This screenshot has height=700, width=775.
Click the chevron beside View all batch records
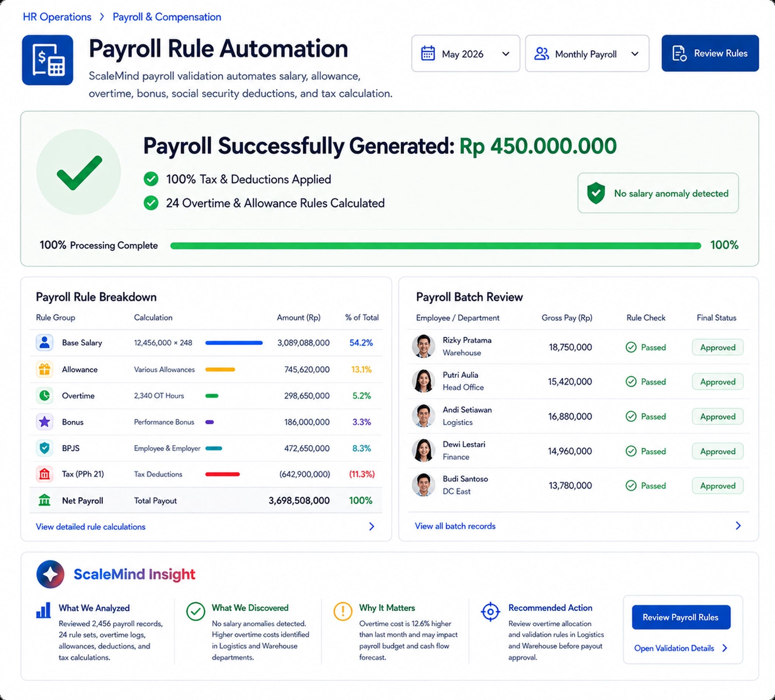point(738,525)
